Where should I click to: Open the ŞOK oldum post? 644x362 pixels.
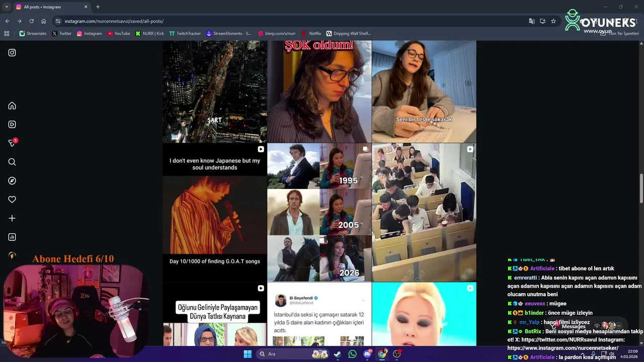319,92
